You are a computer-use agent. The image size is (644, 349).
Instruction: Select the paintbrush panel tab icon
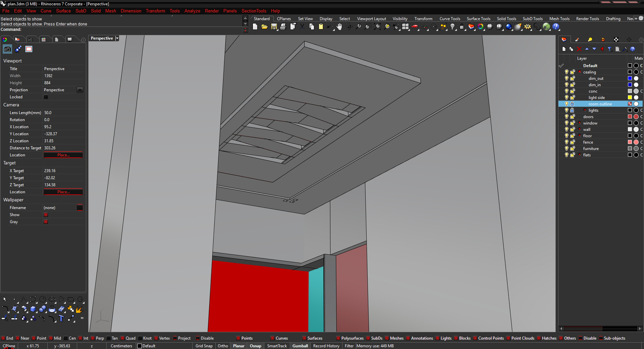pyautogui.click(x=577, y=39)
